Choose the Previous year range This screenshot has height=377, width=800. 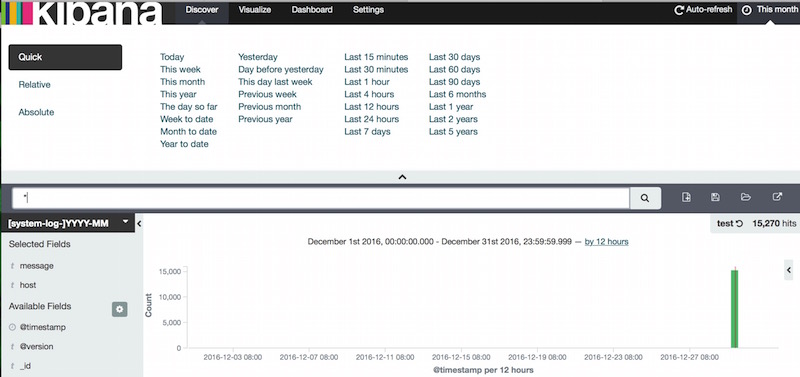coord(265,119)
